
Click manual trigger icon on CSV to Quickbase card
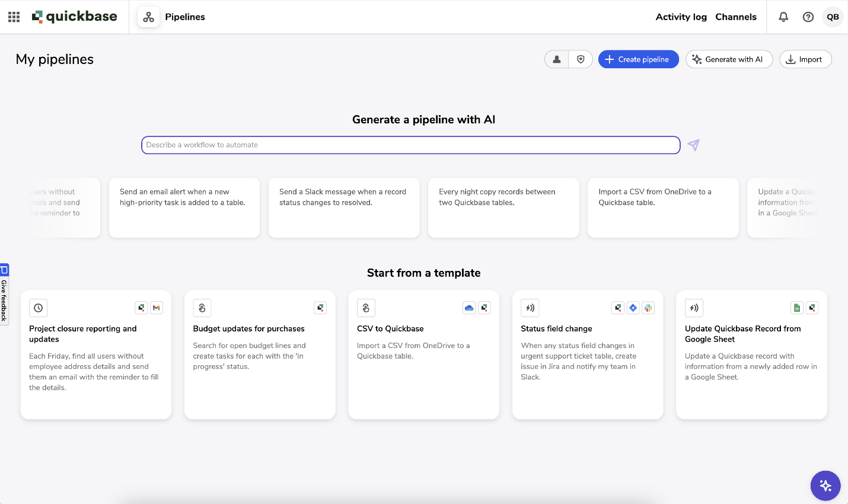(x=366, y=308)
